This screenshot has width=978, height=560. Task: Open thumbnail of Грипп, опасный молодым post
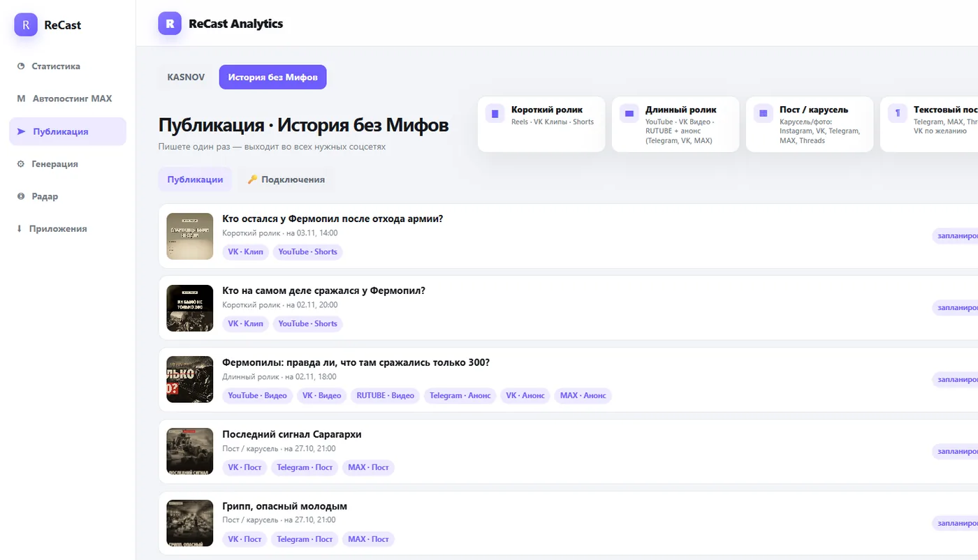point(190,524)
